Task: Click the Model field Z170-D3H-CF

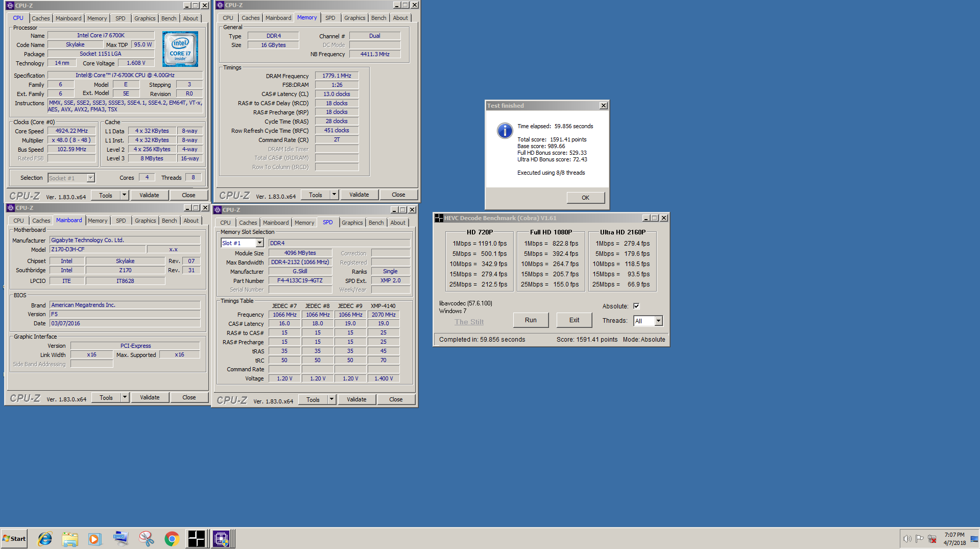Action: pyautogui.click(x=98, y=249)
